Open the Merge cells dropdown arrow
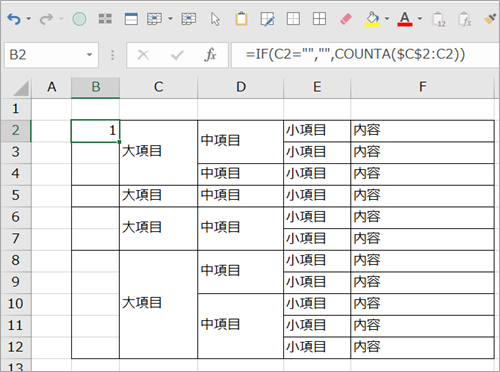The height and width of the screenshot is (372, 500). 170,19
